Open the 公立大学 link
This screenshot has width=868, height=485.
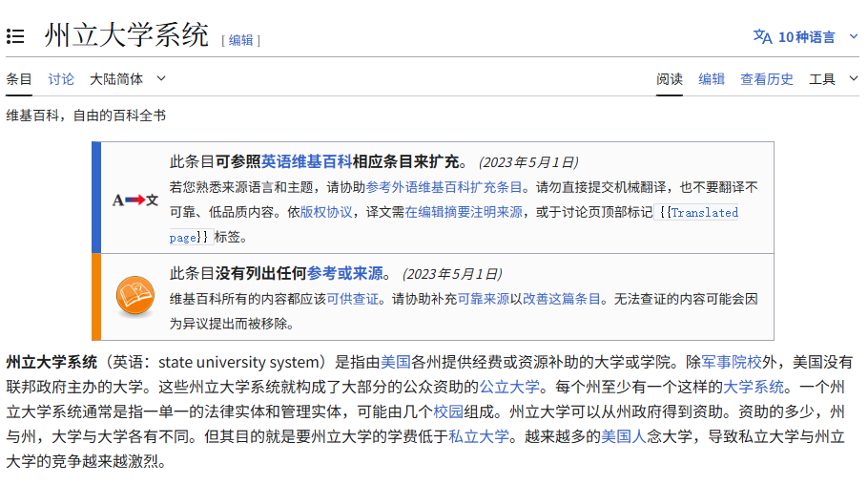pyautogui.click(x=509, y=387)
